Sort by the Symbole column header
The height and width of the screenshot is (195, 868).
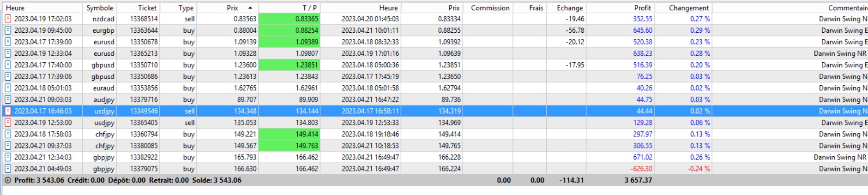(100, 8)
